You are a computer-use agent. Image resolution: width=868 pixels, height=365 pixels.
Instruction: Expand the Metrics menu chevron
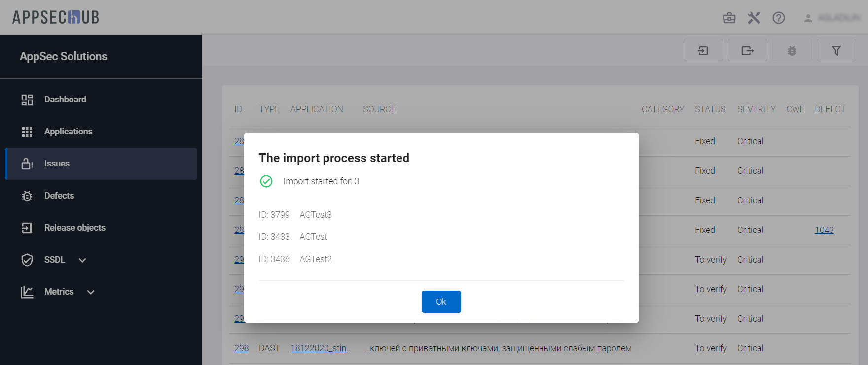coord(91,292)
